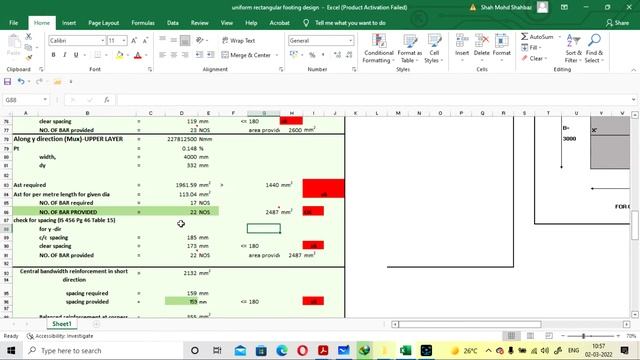Open Sort & Filter
640x360 pixels.
click(573, 49)
